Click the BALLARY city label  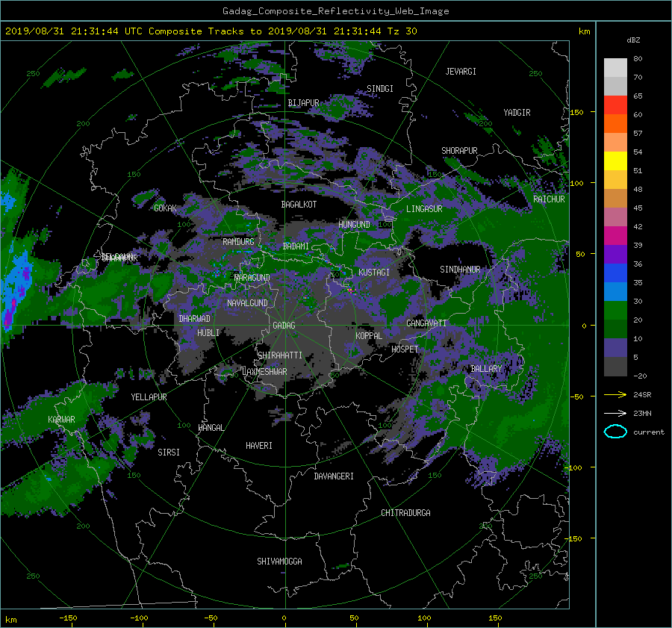click(x=486, y=369)
